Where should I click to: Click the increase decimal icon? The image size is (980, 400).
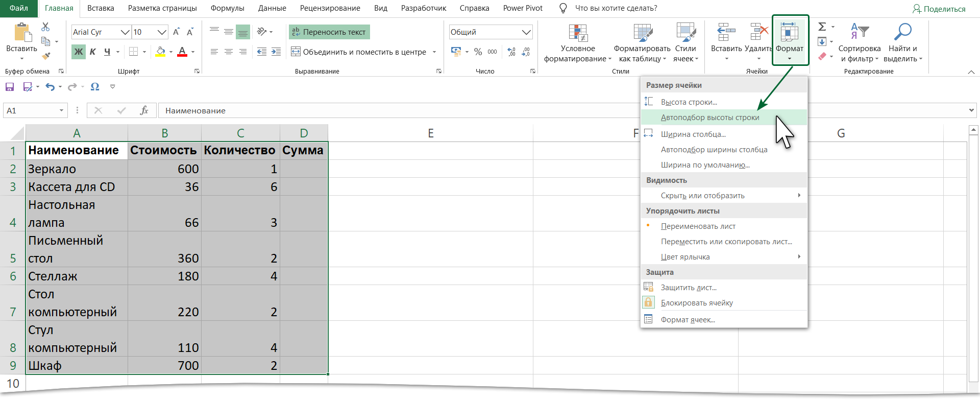(511, 52)
